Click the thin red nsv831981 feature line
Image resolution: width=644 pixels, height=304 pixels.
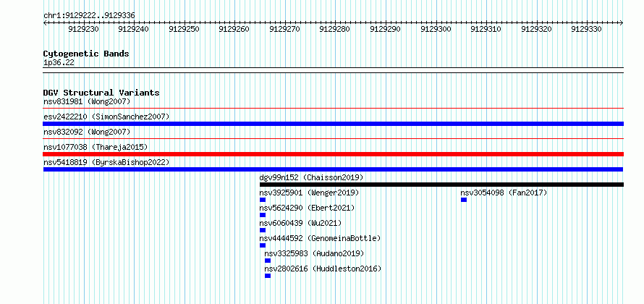334,109
